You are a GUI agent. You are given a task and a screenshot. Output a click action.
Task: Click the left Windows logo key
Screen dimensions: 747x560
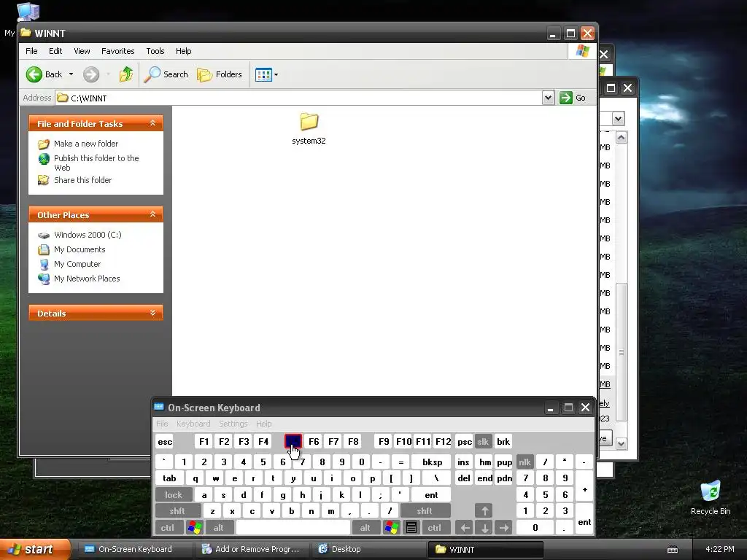(x=194, y=528)
